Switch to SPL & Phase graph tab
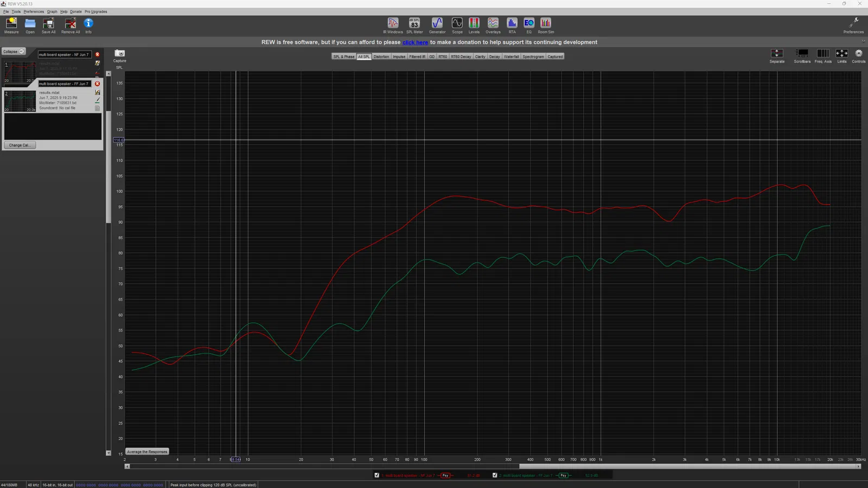This screenshot has width=868, height=488. click(x=344, y=56)
